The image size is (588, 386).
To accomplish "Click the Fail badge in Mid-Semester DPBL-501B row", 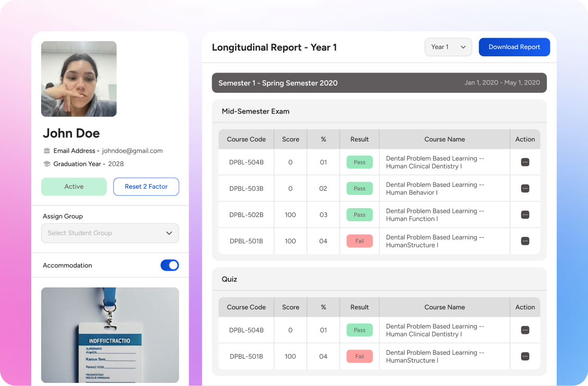I will pos(360,241).
